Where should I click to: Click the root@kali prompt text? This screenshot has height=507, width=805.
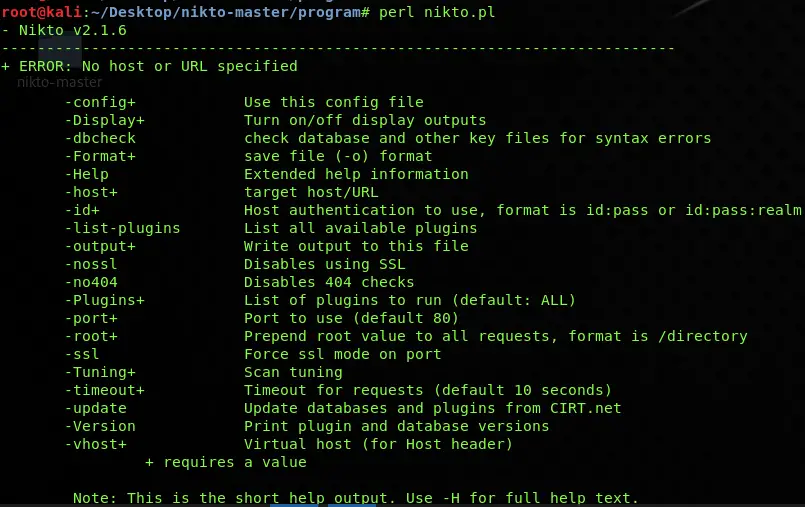42,12
